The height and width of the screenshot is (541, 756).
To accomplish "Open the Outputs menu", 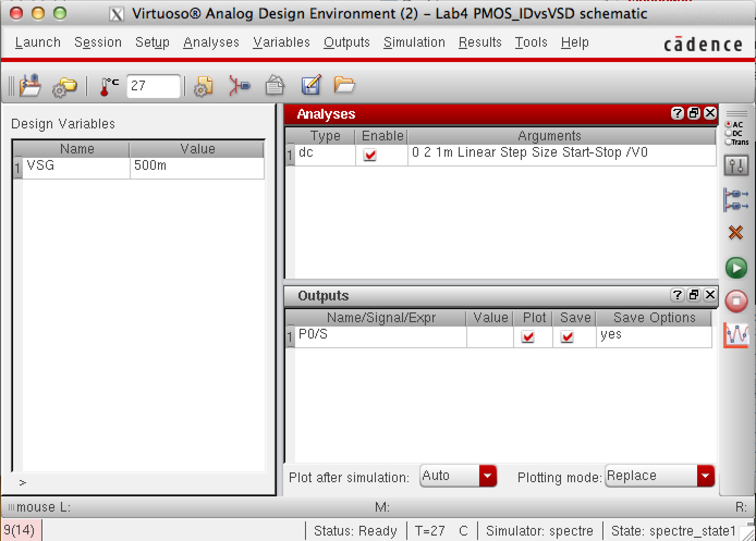I will coord(347,42).
